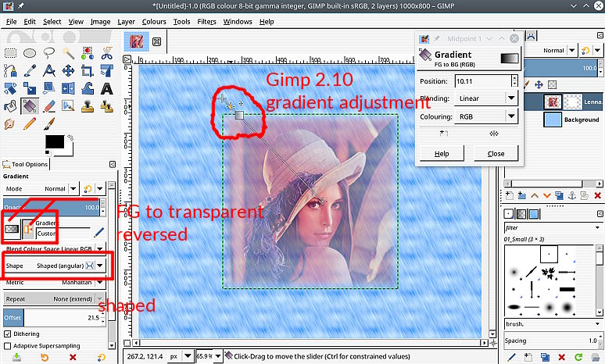Toggle lock alpha channel in Layers panel

pos(552,84)
